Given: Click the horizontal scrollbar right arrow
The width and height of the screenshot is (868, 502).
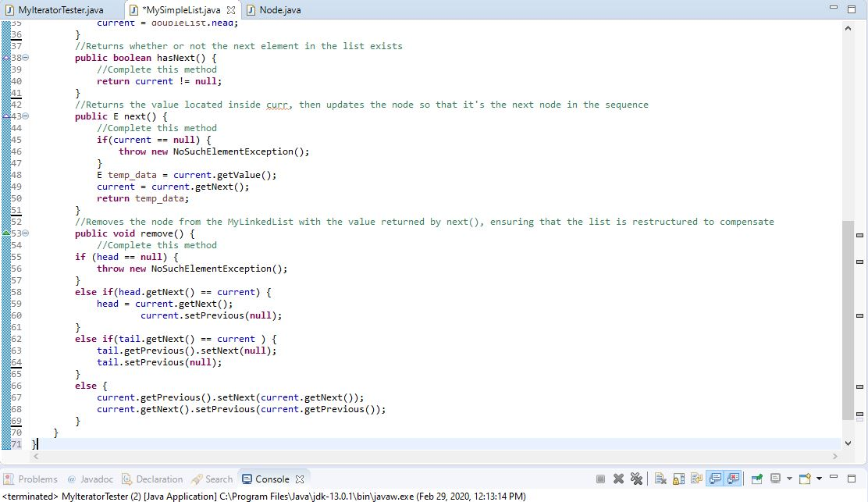Looking at the screenshot, I should (834, 457).
